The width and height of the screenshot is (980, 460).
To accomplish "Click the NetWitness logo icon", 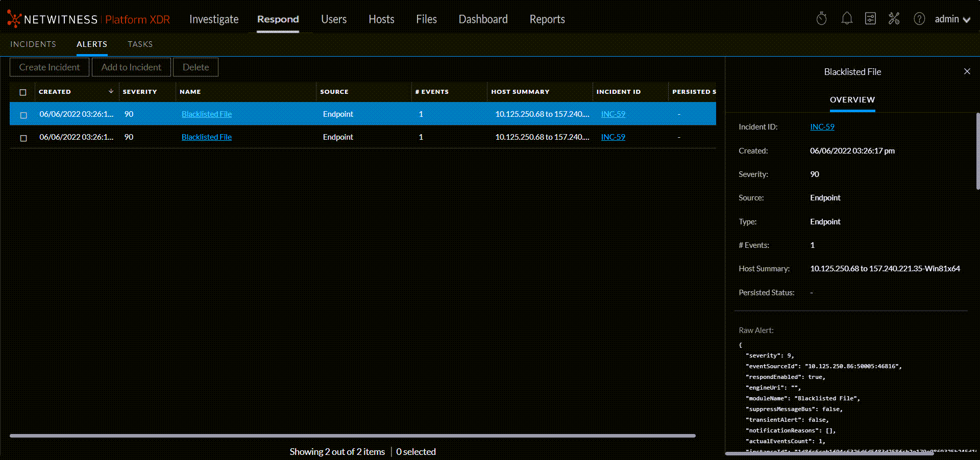I will point(14,19).
